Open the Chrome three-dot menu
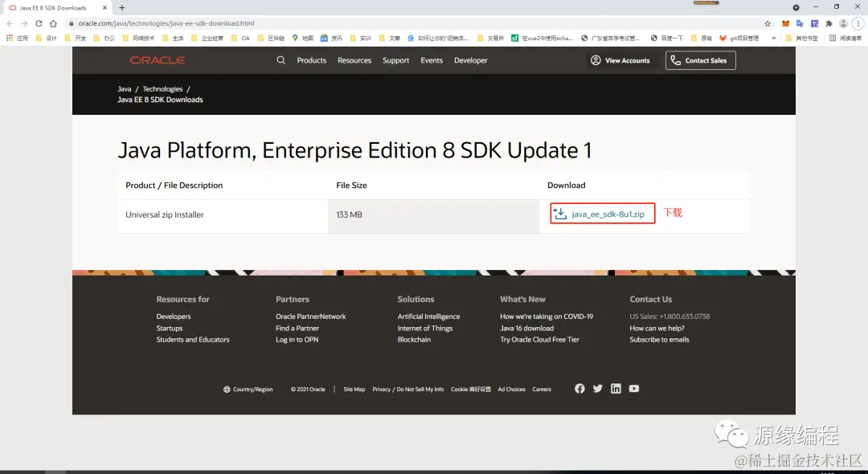Screen dimensions: 868x474 858,23
